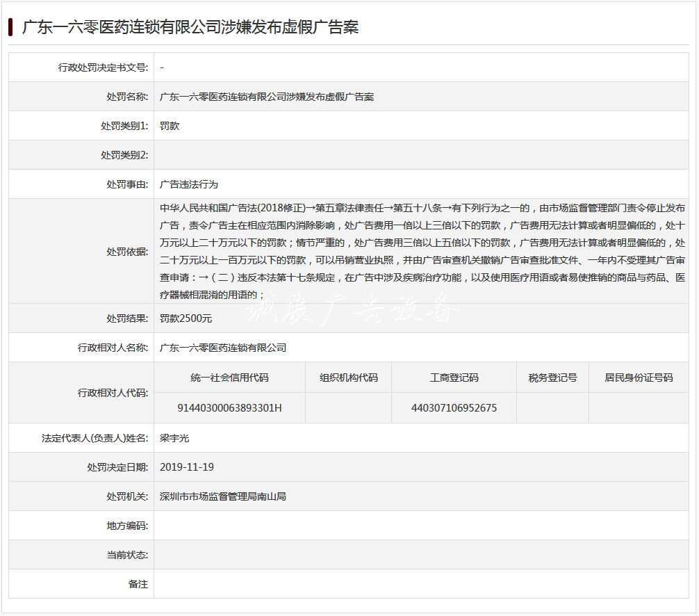Viewport: 699px width, 616px height.
Task: Click the page title heading text
Action: (x=190, y=27)
